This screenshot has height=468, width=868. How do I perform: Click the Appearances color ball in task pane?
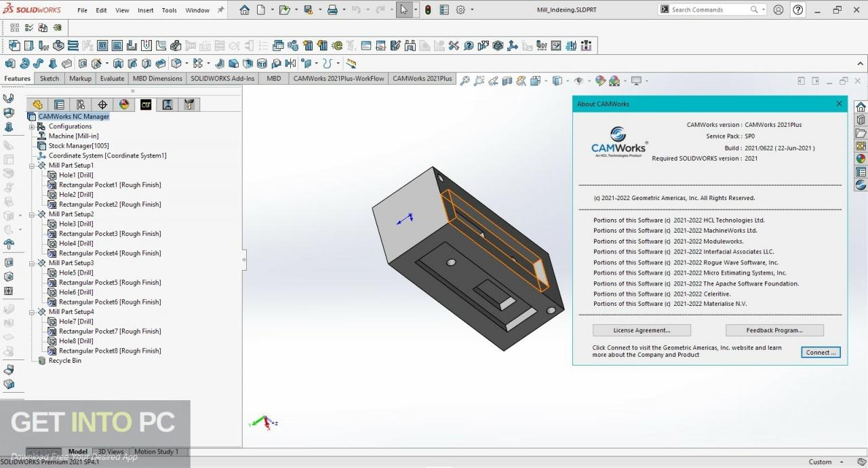pos(861,159)
